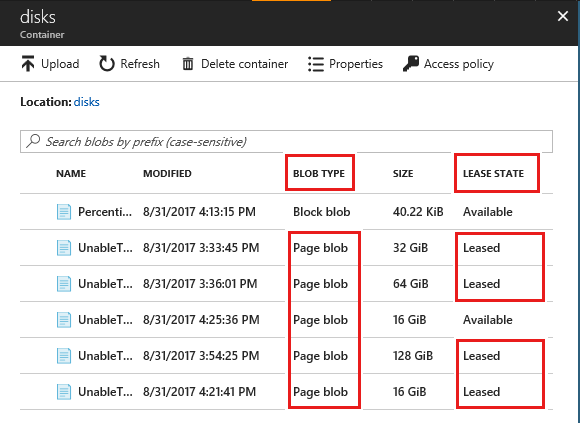Click file icon of blob modified 4:25:36 PM
Image resolution: width=580 pixels, height=424 pixels.
(x=64, y=320)
